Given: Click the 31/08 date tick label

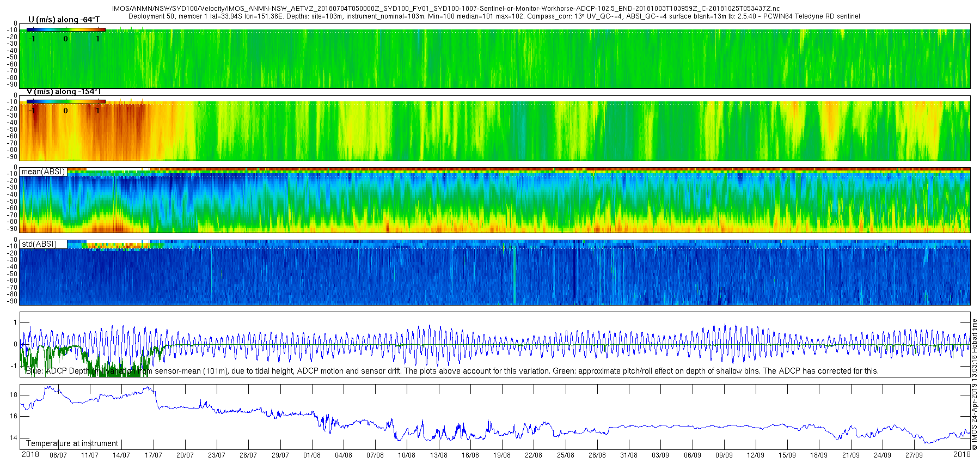Looking at the screenshot, I should (629, 455).
